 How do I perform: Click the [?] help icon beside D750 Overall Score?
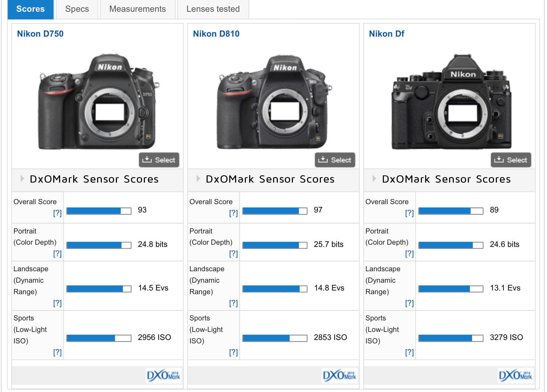click(x=57, y=213)
